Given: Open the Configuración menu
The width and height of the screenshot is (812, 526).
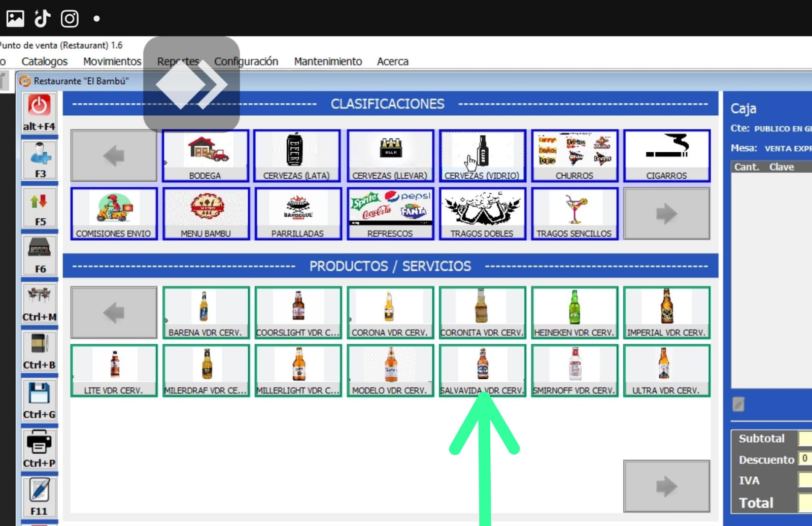Looking at the screenshot, I should tap(246, 61).
